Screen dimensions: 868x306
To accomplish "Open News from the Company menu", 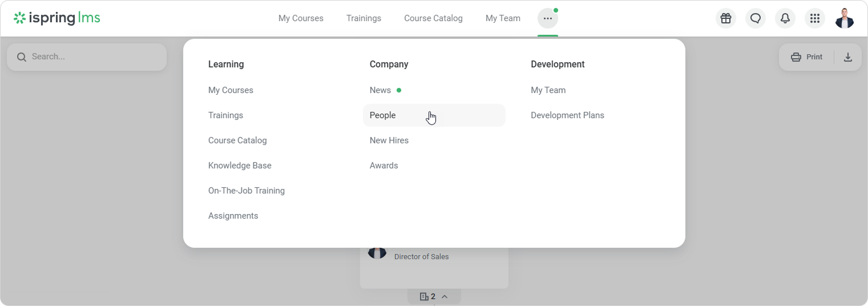I will click(x=380, y=90).
